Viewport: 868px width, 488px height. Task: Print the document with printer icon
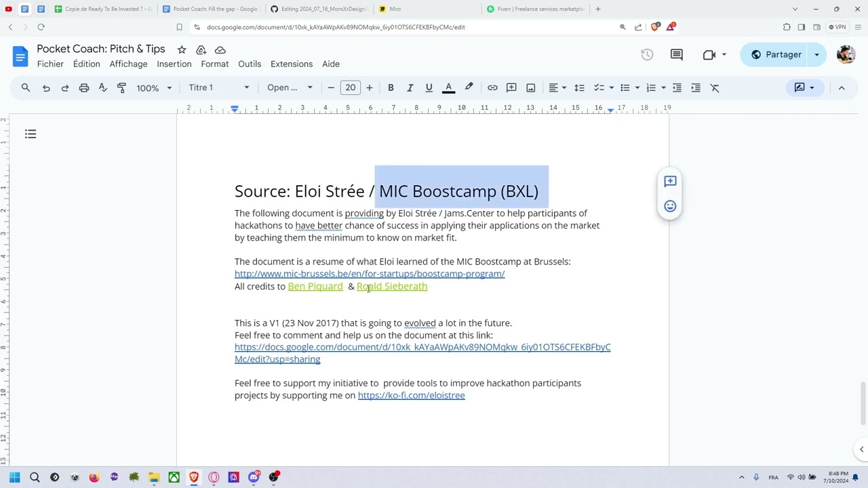[84, 87]
